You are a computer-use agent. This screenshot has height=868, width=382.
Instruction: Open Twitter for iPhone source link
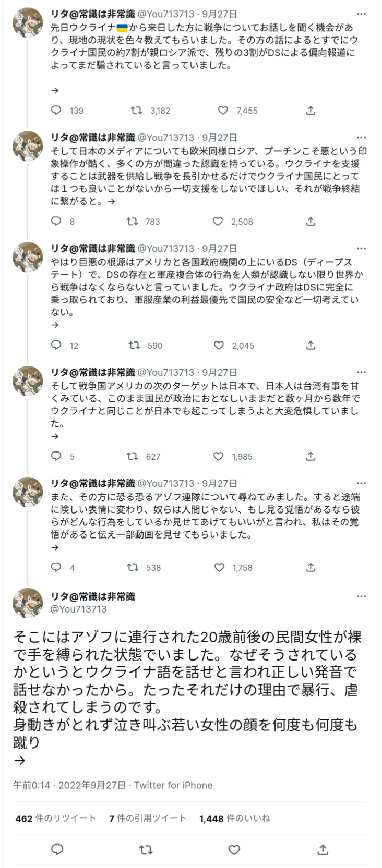[x=173, y=785]
